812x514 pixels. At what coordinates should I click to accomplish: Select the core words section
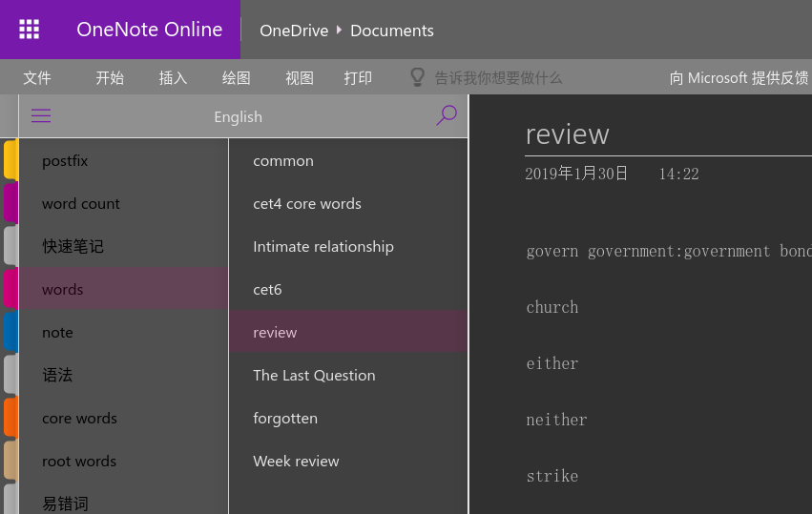[123, 418]
